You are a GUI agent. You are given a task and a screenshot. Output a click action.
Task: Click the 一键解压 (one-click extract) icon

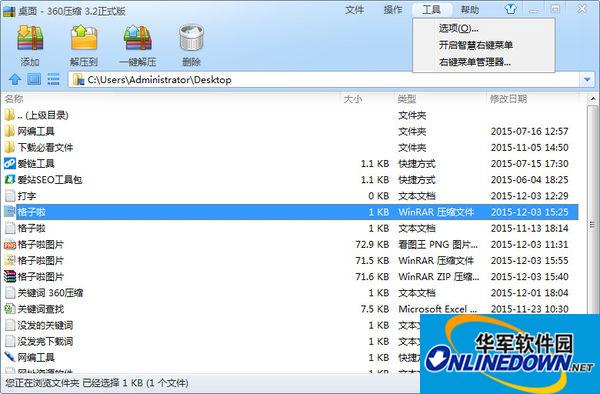137,37
